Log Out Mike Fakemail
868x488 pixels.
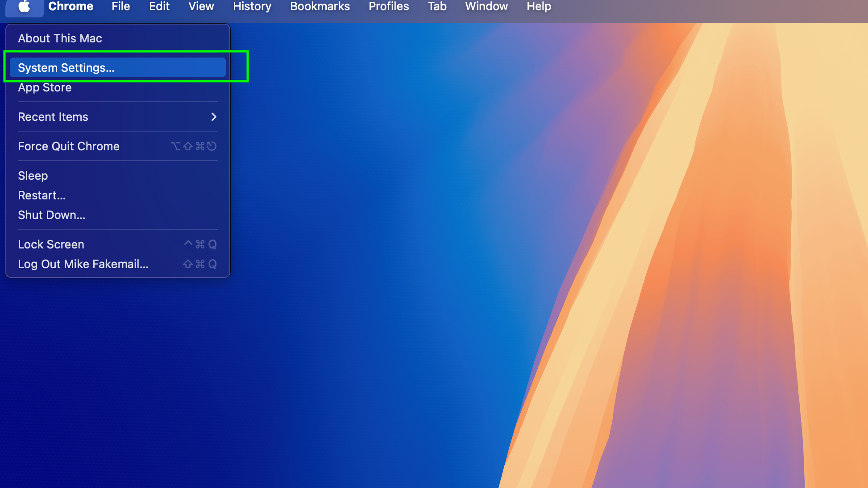[x=83, y=264]
